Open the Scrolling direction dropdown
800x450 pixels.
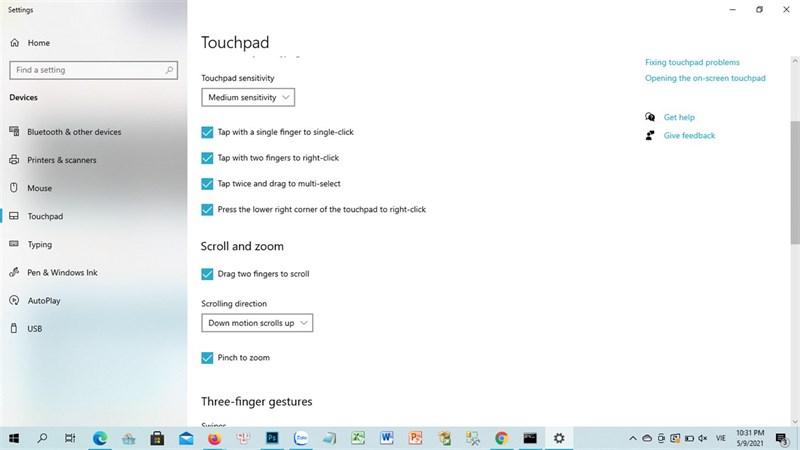pos(257,323)
